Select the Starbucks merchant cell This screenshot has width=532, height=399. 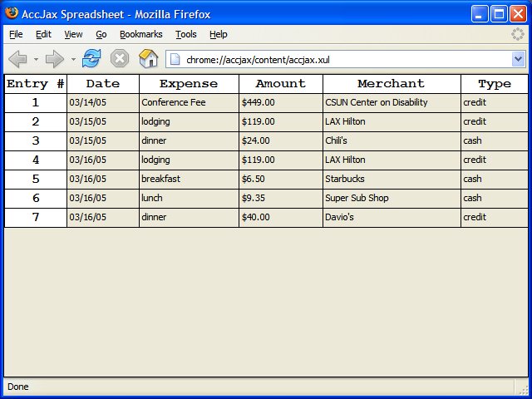[x=391, y=180]
